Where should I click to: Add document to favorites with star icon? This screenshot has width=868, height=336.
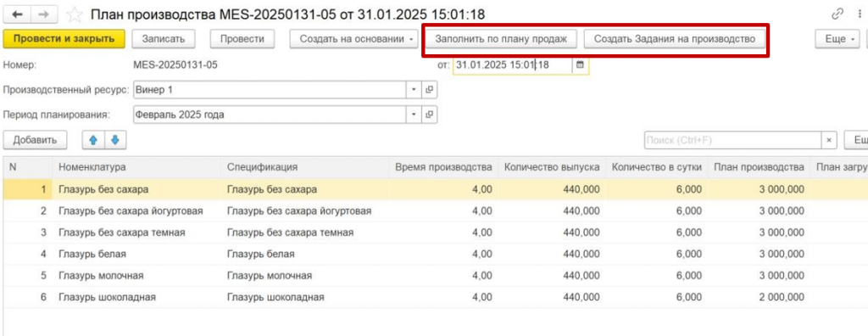click(x=75, y=15)
